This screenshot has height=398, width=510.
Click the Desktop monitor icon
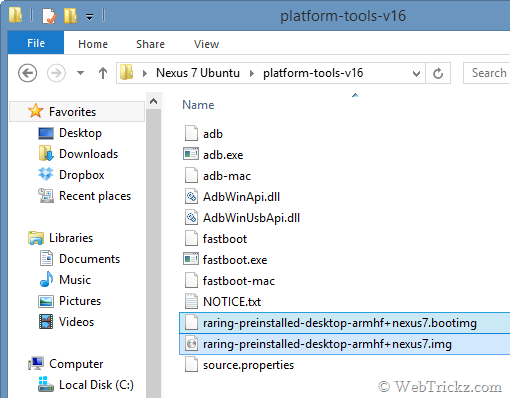pos(46,133)
